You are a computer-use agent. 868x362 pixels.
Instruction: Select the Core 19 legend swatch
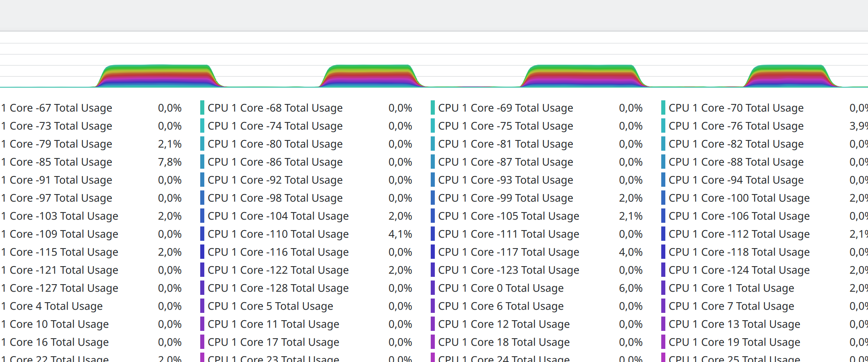[x=663, y=342]
